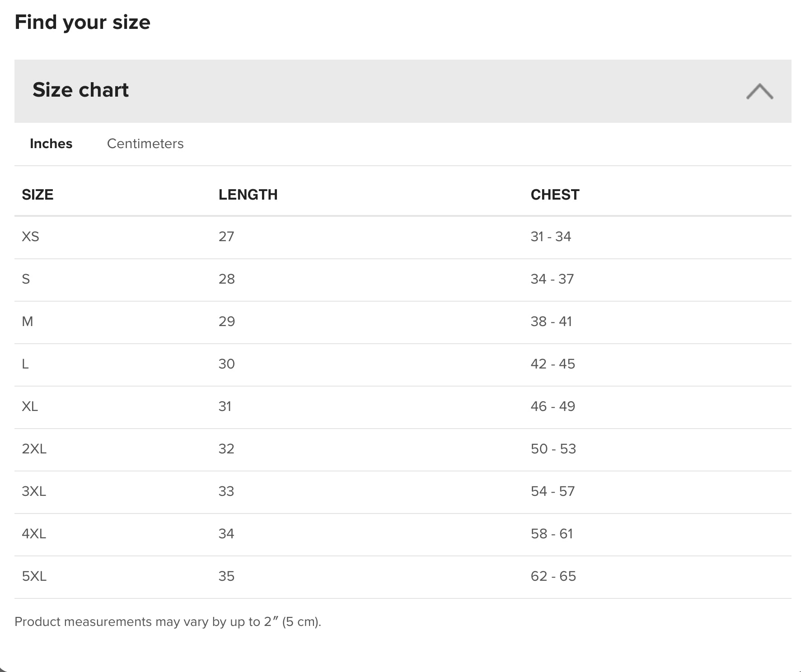
Task: Collapse the Size chart chevron arrow
Action: click(759, 91)
